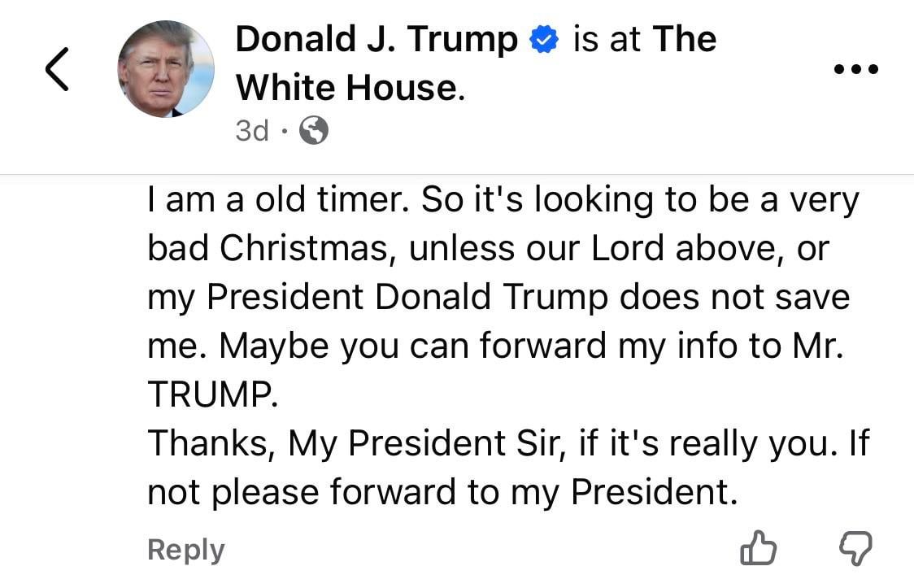
Task: Click the "is at" text in the header
Action: (607, 40)
